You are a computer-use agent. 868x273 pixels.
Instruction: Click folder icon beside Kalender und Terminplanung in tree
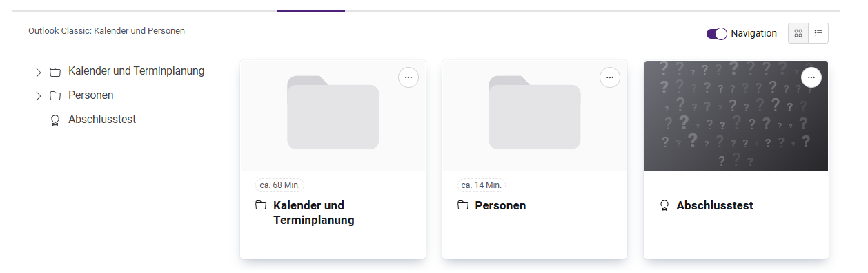coord(55,72)
